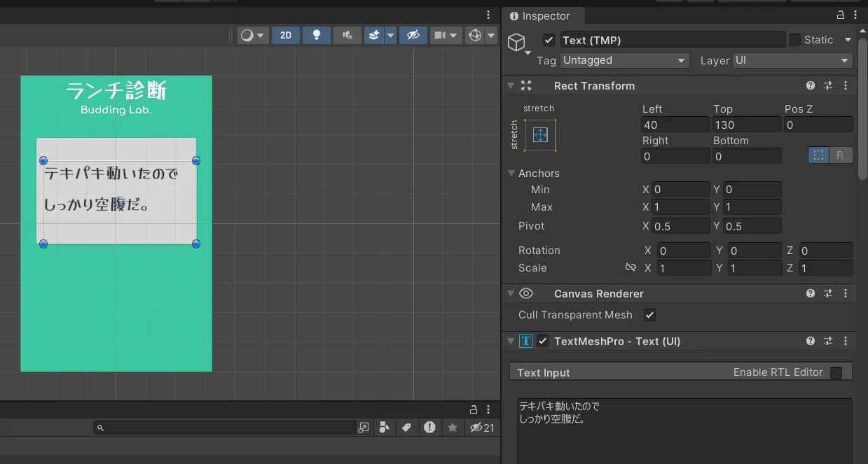This screenshot has width=868, height=464.
Task: Open TextMeshPro presets icon
Action: [828, 341]
